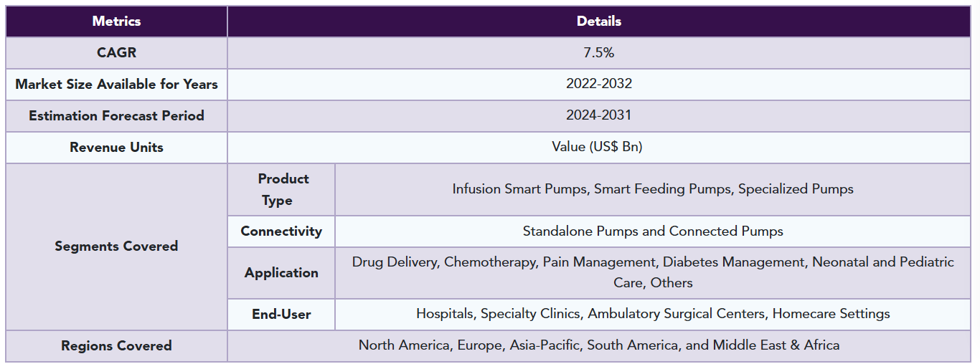Click the 2022-2032 value cell
Screen dimensions: 980x364
[x=599, y=85]
